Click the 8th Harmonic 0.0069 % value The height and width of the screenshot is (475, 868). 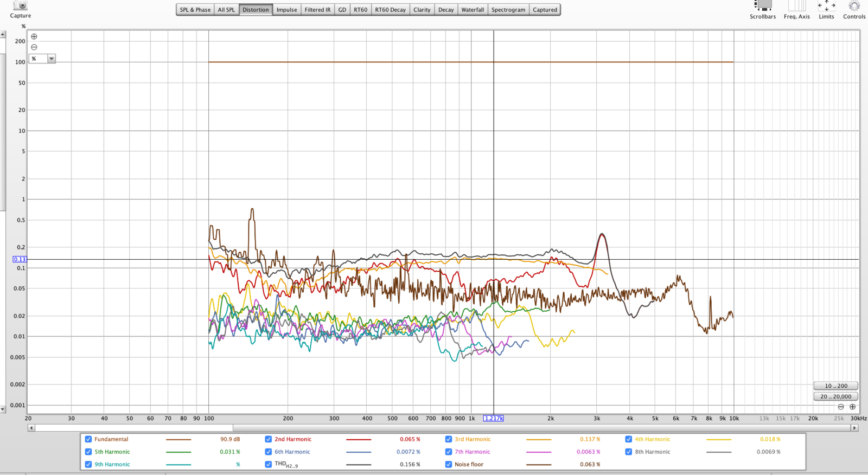coord(769,452)
